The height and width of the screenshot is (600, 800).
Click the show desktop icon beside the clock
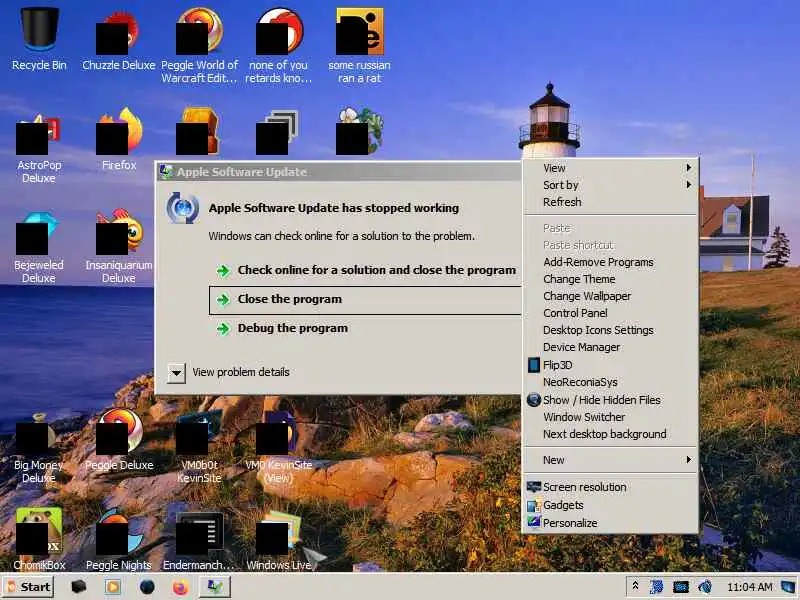pos(788,586)
